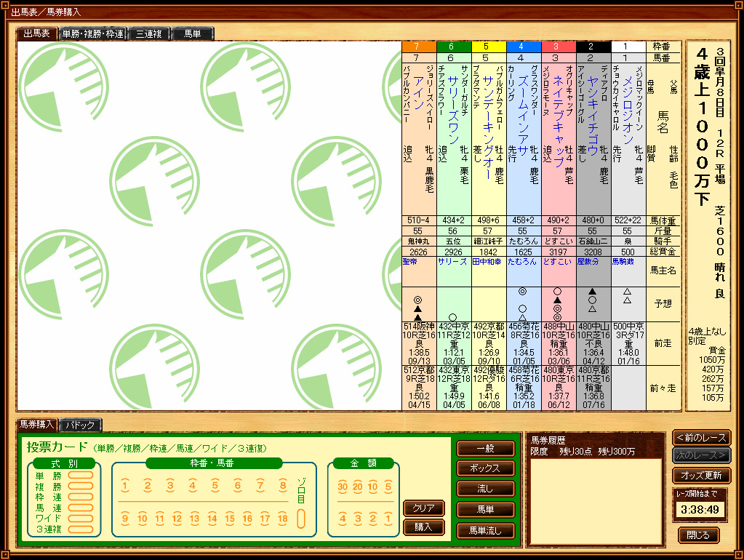Click the 次のレース button
The width and height of the screenshot is (744, 560).
(701, 455)
